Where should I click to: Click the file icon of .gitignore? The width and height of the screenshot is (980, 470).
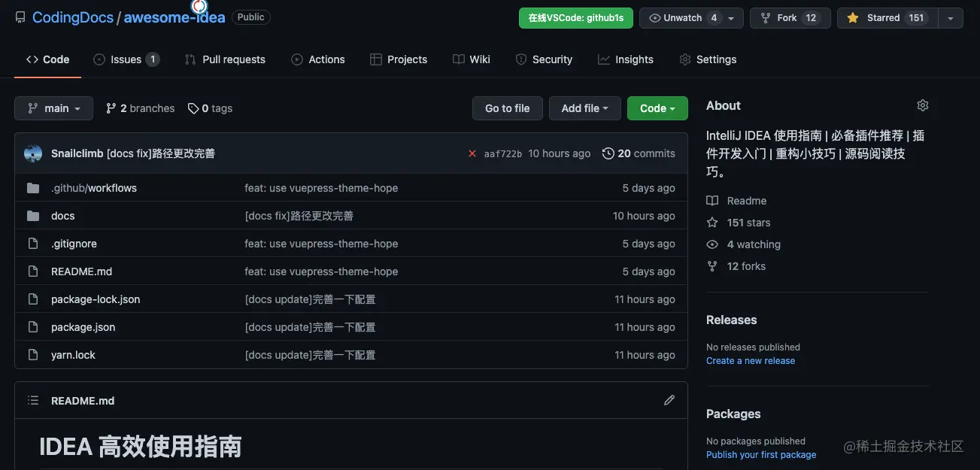click(33, 244)
